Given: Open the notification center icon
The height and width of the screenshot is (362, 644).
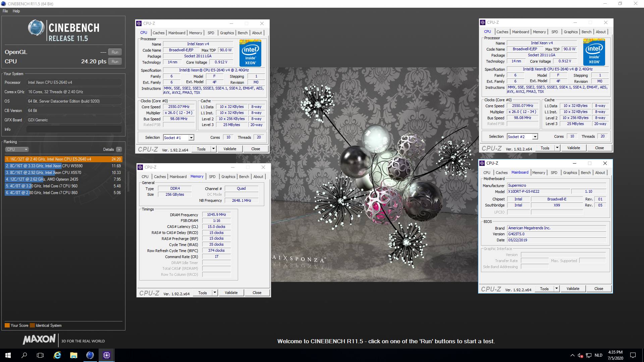Looking at the screenshot, I should tap(633, 355).
